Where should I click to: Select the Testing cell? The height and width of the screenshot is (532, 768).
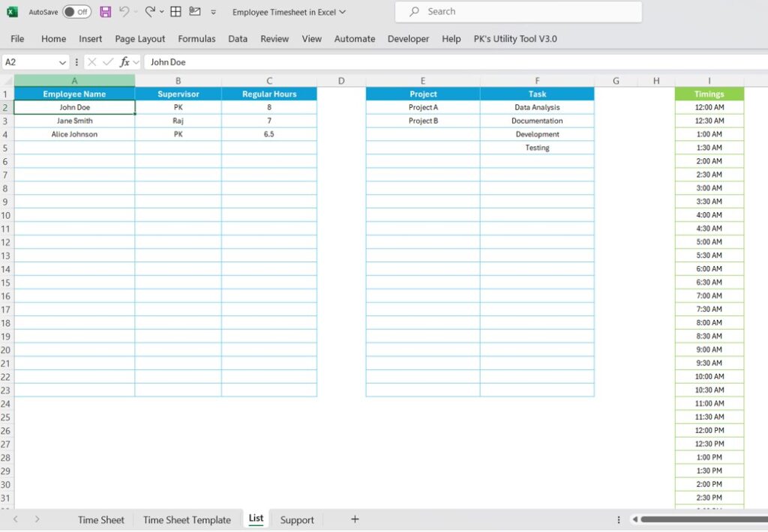click(x=537, y=148)
